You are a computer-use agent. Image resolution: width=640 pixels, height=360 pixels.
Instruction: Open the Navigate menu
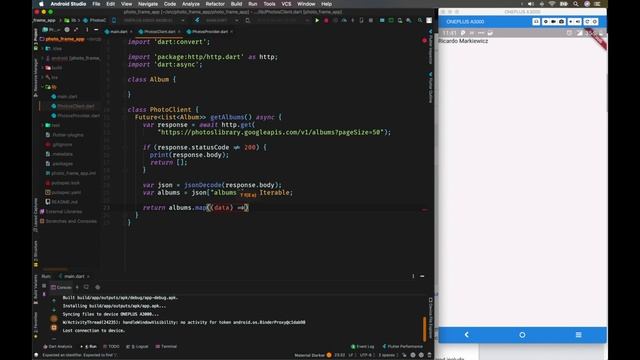(x=148, y=4)
